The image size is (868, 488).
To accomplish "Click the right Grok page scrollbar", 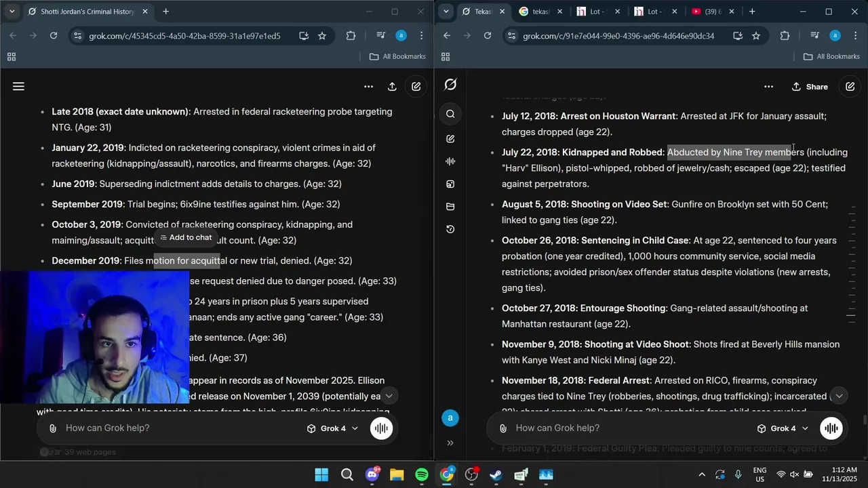I will point(865,420).
